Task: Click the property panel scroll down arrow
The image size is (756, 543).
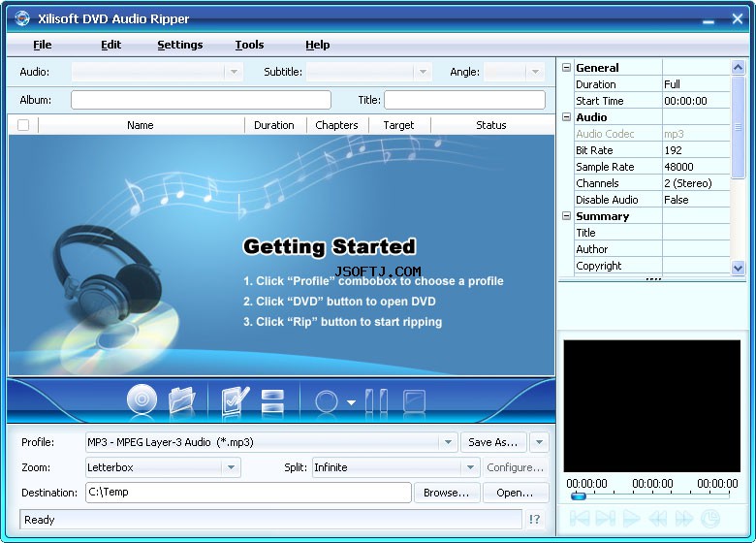Action: pos(738,269)
